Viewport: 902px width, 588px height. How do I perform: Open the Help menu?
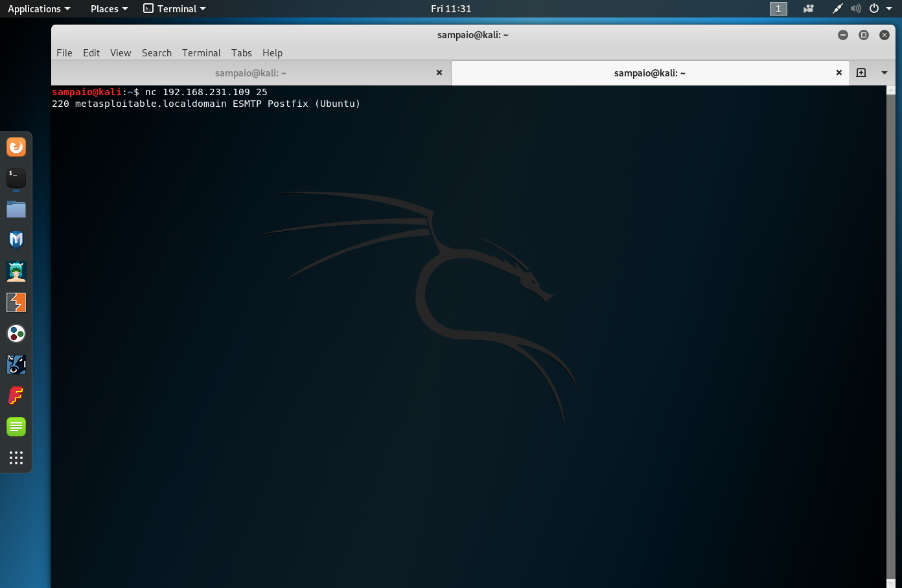tap(273, 53)
